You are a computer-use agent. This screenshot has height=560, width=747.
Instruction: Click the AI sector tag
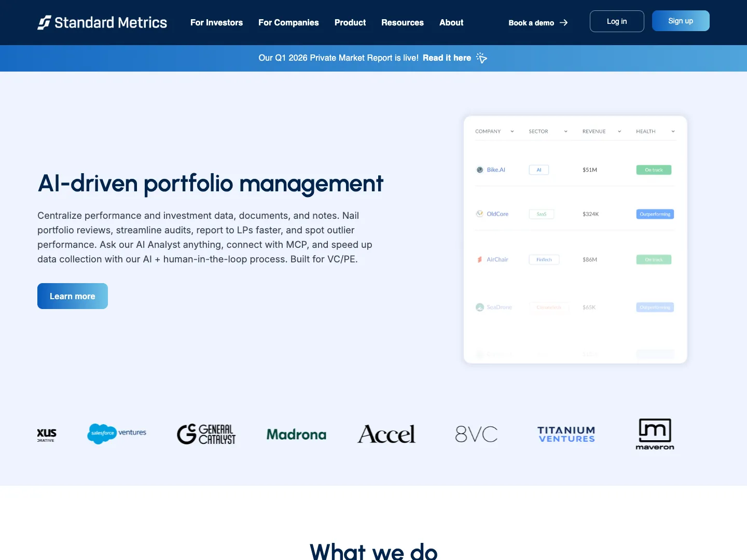point(539,170)
